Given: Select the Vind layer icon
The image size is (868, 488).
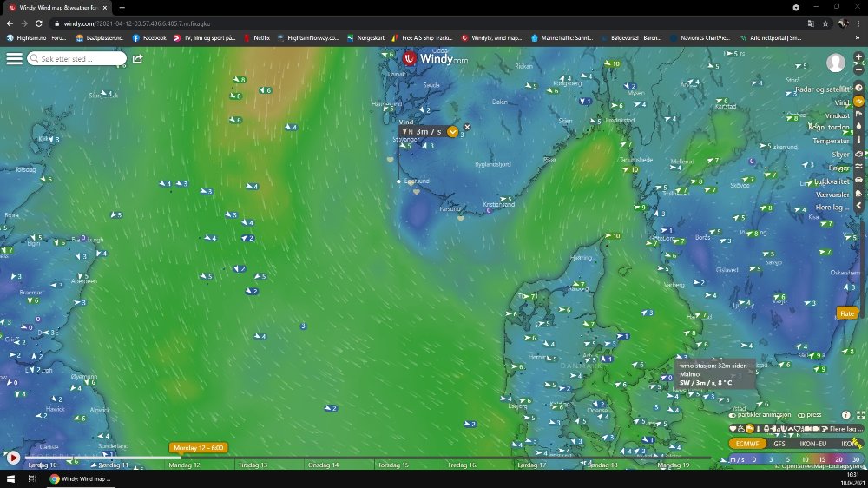Looking at the screenshot, I should (858, 102).
